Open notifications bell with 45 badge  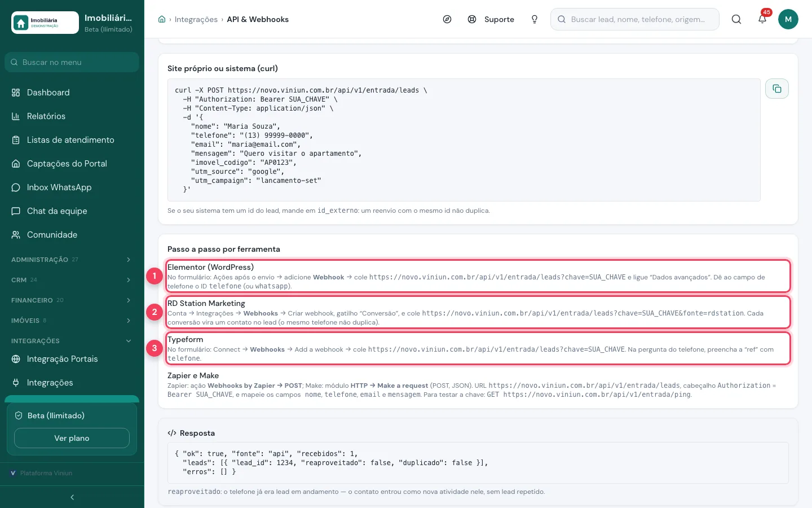pyautogui.click(x=762, y=18)
